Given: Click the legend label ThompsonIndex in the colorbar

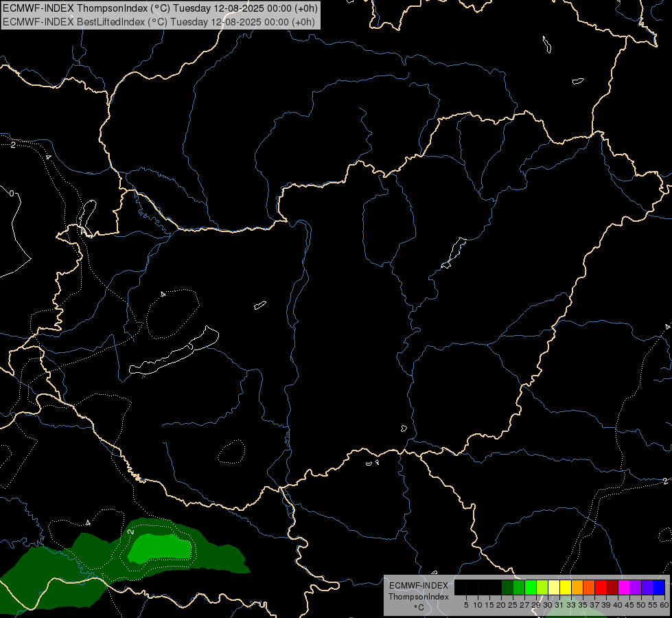Looking at the screenshot, I should pos(419,597).
